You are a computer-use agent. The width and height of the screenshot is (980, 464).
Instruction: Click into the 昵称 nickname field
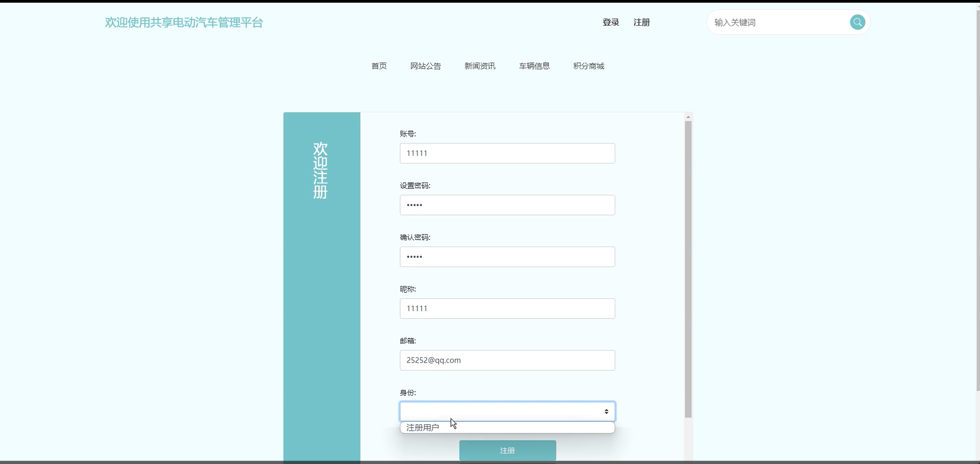coord(507,309)
